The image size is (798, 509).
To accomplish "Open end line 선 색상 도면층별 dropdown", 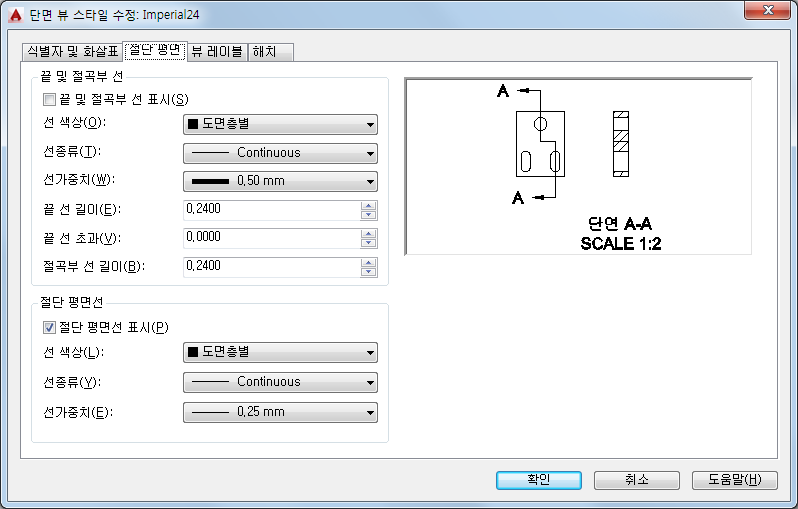I will (280, 124).
